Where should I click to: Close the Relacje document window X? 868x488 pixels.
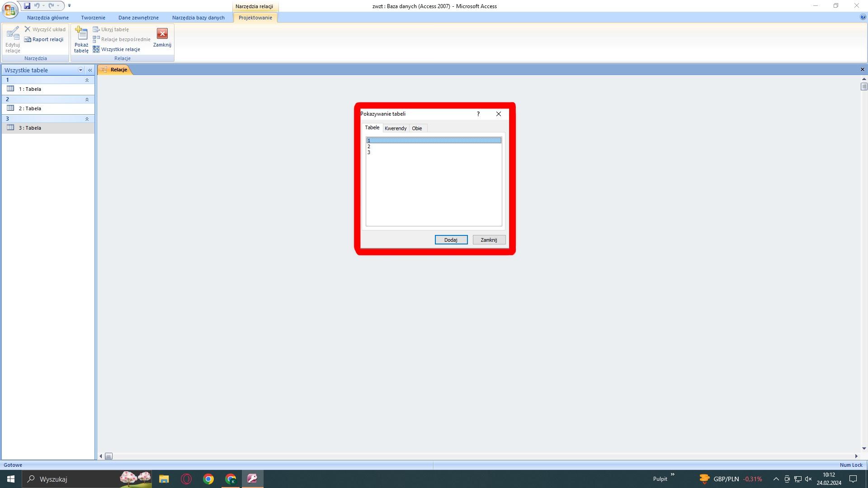click(x=862, y=70)
